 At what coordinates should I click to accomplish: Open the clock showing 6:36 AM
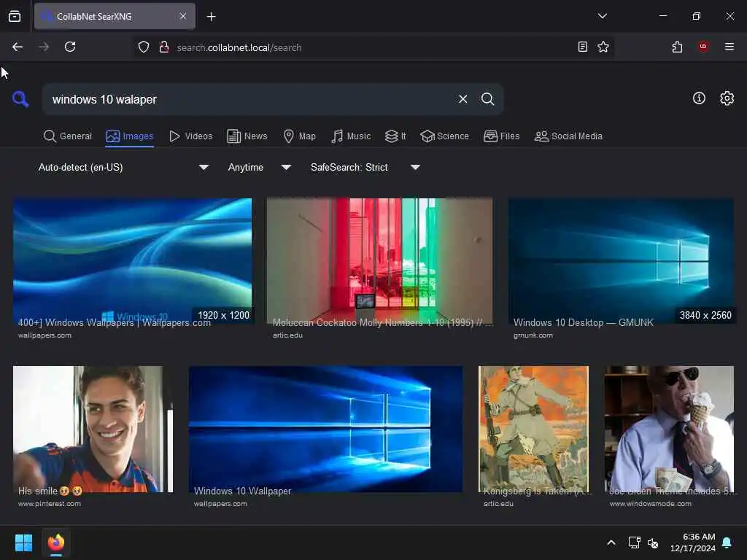[x=693, y=542]
